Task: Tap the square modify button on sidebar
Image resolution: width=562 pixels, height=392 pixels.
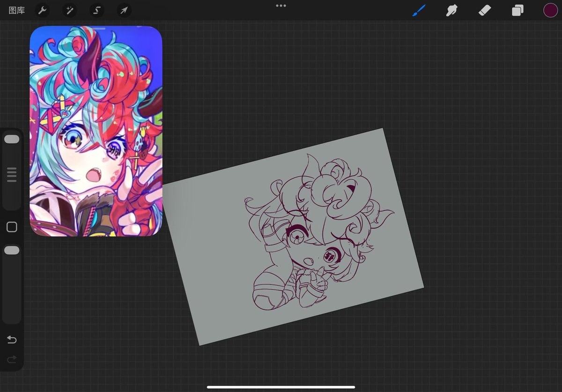Action: (12, 227)
